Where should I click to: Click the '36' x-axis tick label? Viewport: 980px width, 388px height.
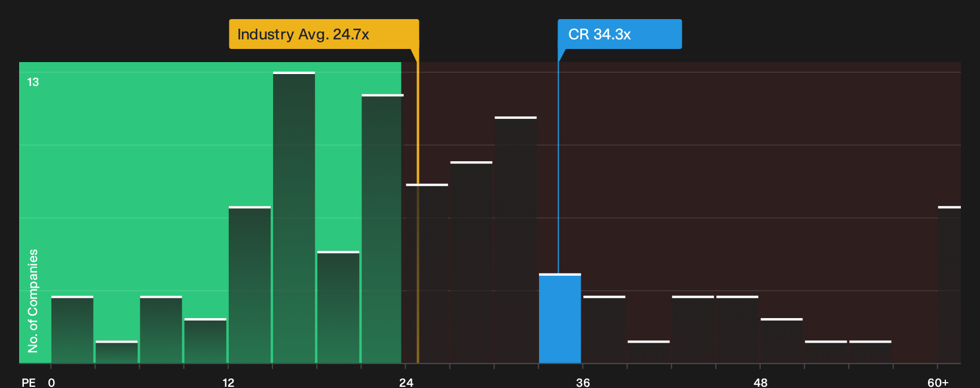[x=583, y=383]
